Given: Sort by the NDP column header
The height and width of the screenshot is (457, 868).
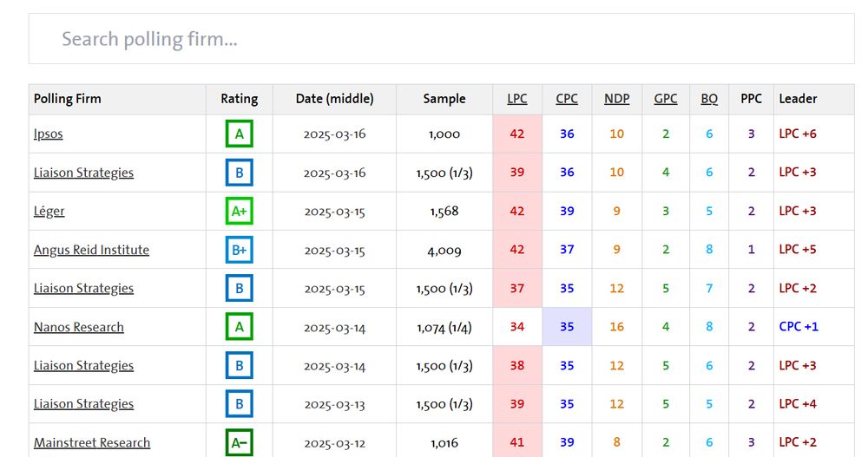Looking at the screenshot, I should click(616, 99).
